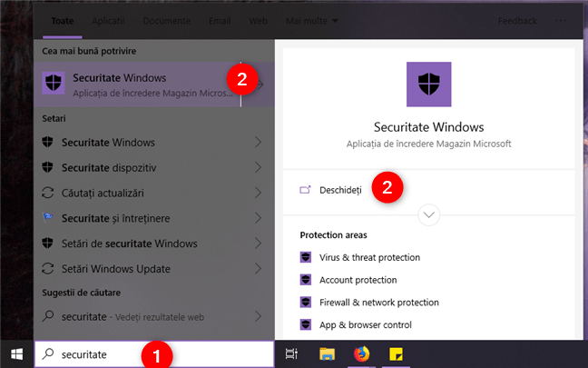This screenshot has width=588, height=368.
Task: Switch to the Documente tab
Action: tap(166, 21)
